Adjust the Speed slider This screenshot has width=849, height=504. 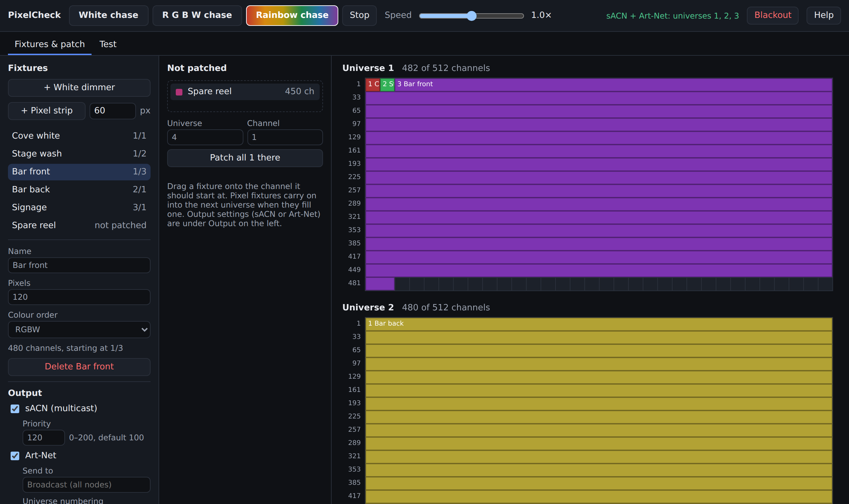pyautogui.click(x=471, y=16)
